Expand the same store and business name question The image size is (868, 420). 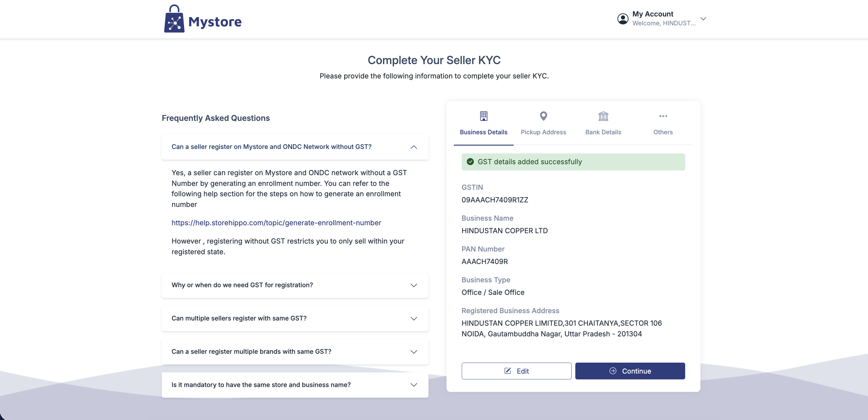pos(414,385)
